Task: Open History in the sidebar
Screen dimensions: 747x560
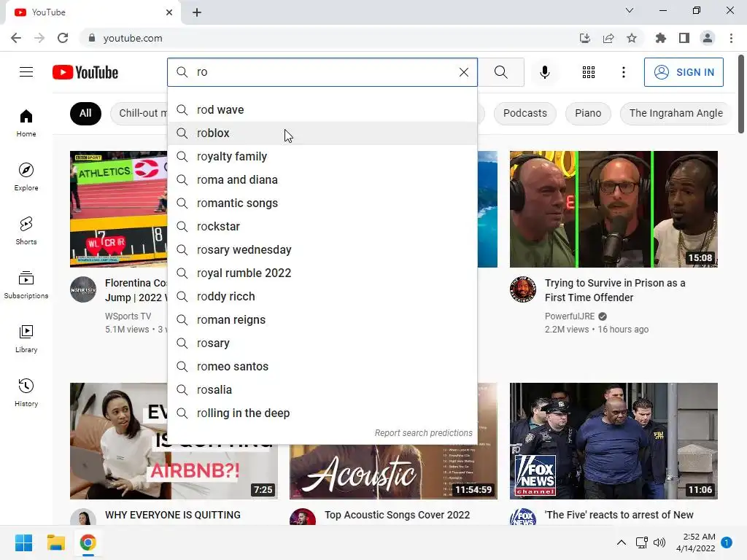Action: pyautogui.click(x=26, y=393)
